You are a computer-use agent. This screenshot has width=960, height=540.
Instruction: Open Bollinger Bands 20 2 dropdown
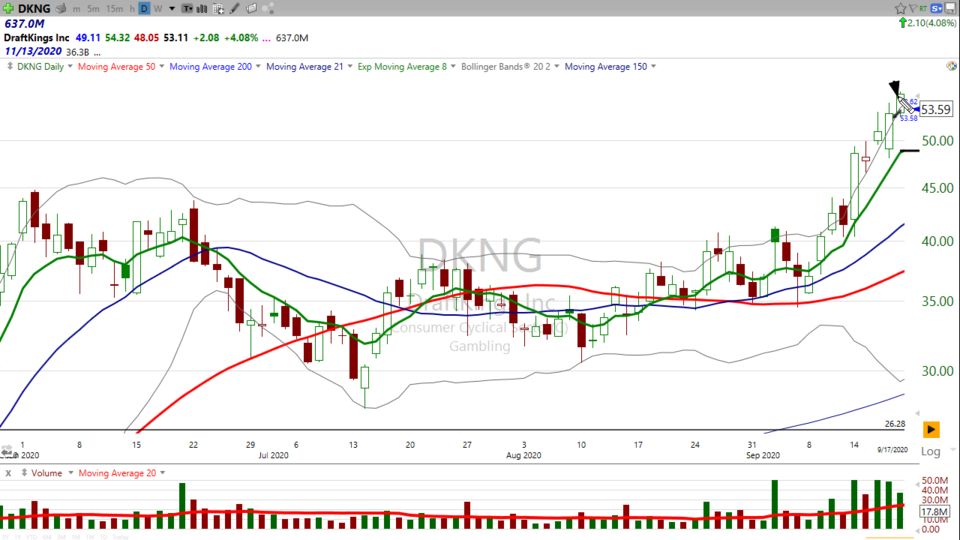coord(557,66)
